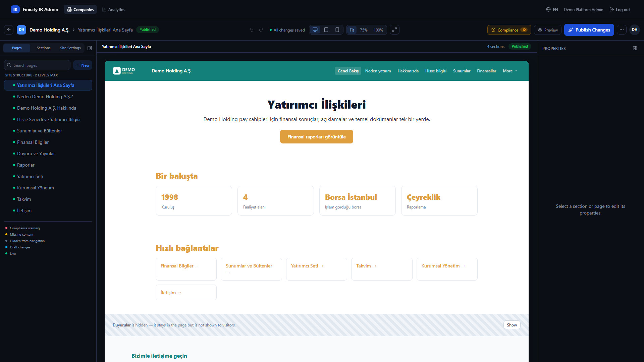Click the back arrow button
The height and width of the screenshot is (362, 644).
[x=9, y=30]
